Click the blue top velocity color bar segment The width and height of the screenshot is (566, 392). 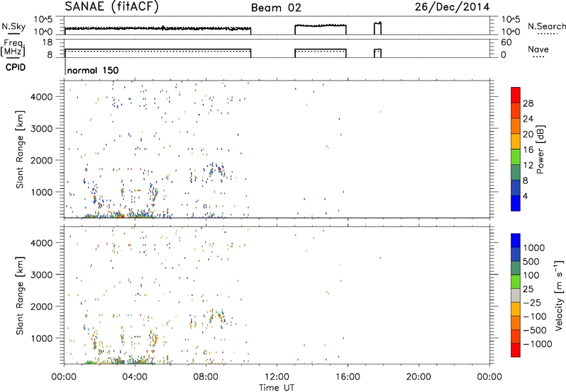(x=516, y=241)
